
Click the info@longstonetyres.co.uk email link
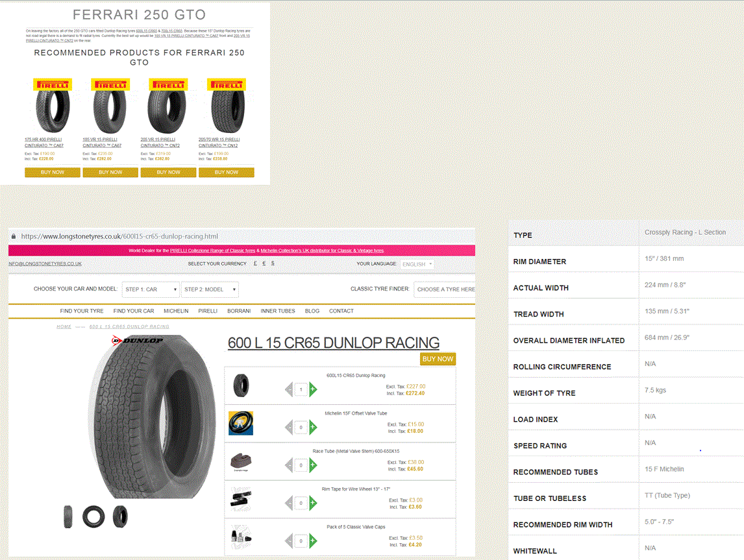click(45, 263)
